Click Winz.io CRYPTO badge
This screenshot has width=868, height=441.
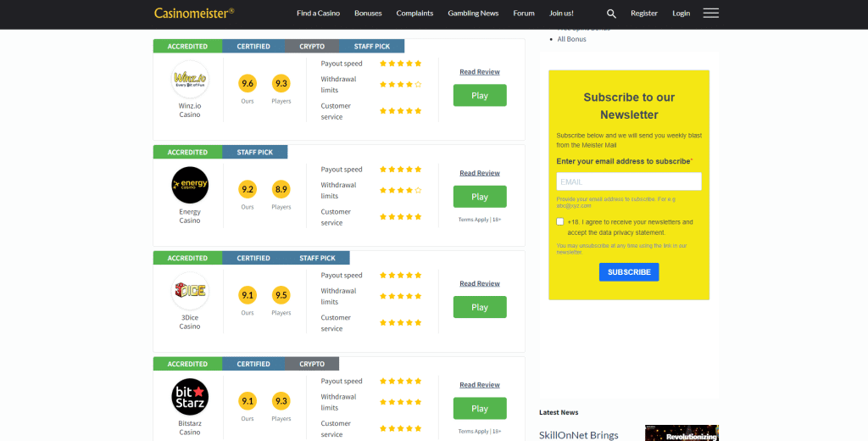tap(312, 46)
